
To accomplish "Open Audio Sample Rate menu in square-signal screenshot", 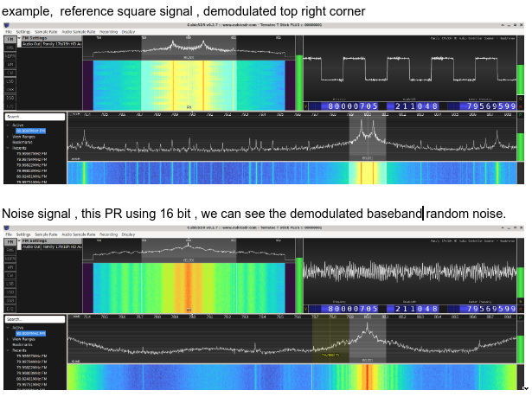I will pyautogui.click(x=79, y=32).
